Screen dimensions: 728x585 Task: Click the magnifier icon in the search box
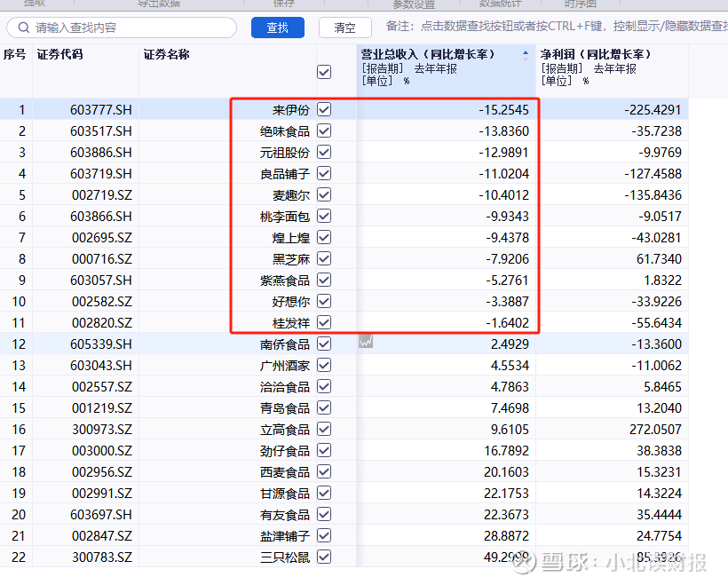coord(24,28)
